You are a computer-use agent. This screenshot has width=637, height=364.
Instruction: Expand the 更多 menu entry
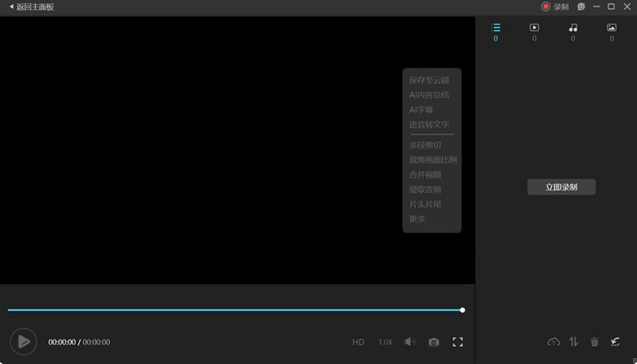click(x=417, y=219)
